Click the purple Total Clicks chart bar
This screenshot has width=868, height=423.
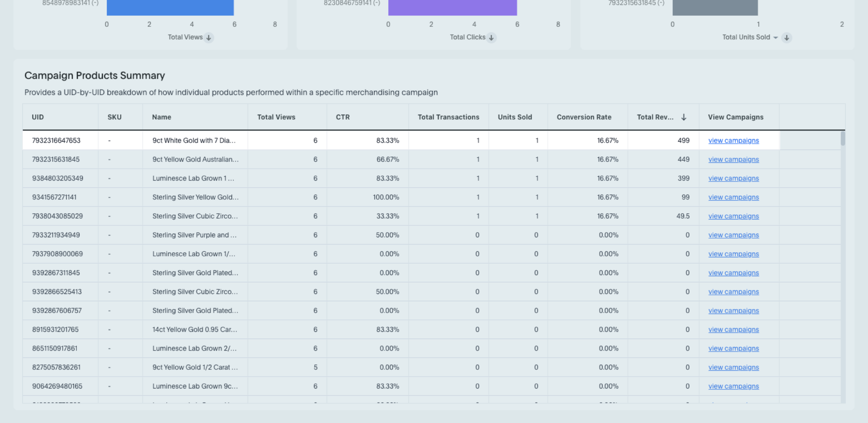click(452, 7)
